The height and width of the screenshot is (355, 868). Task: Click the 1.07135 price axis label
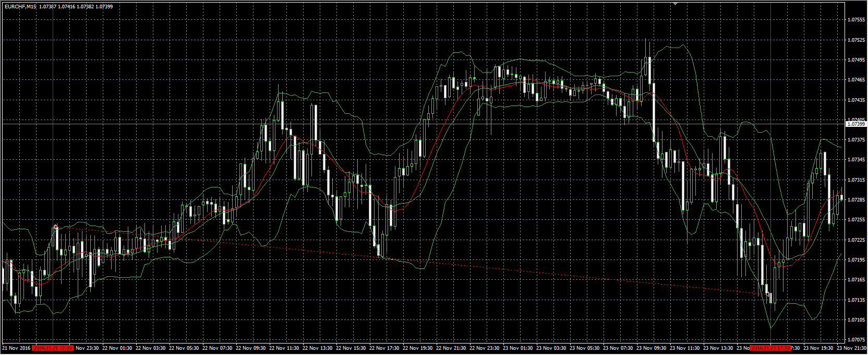857,300
